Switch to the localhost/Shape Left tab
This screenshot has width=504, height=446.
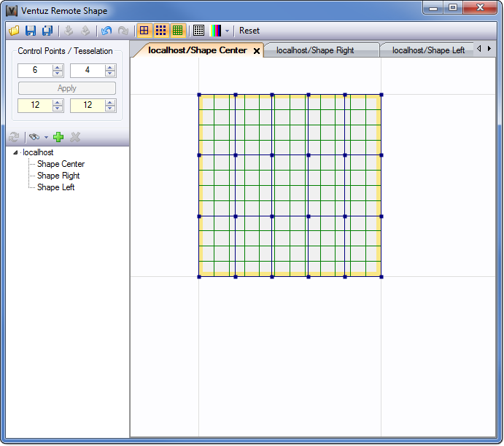click(428, 50)
